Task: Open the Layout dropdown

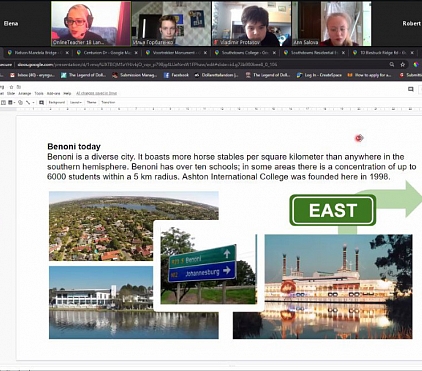Action: (x=76, y=102)
